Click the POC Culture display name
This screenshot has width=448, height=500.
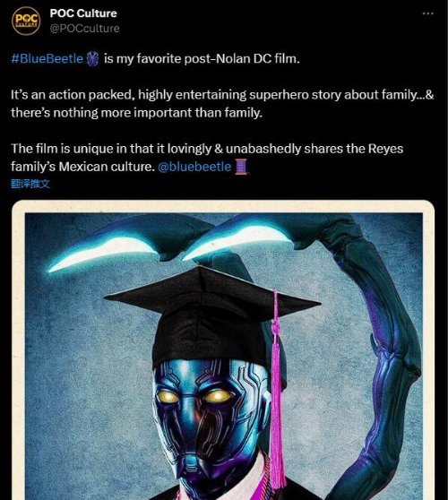(83, 13)
